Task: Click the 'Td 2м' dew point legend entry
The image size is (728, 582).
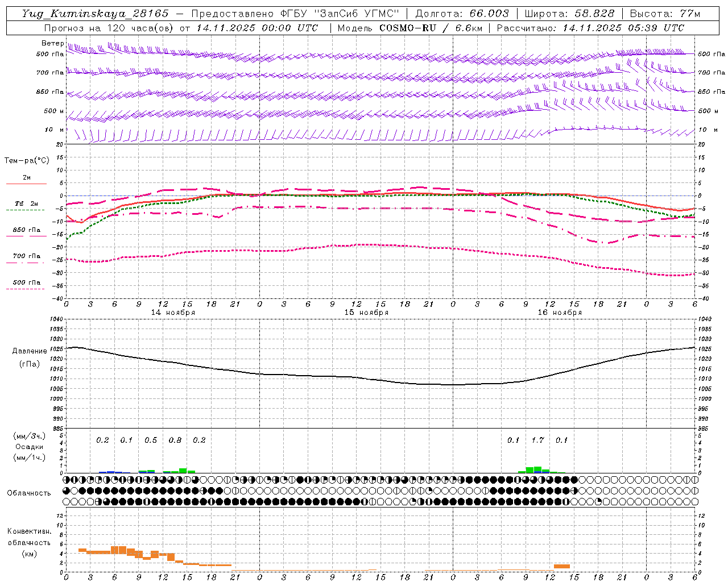Action: pyautogui.click(x=26, y=203)
